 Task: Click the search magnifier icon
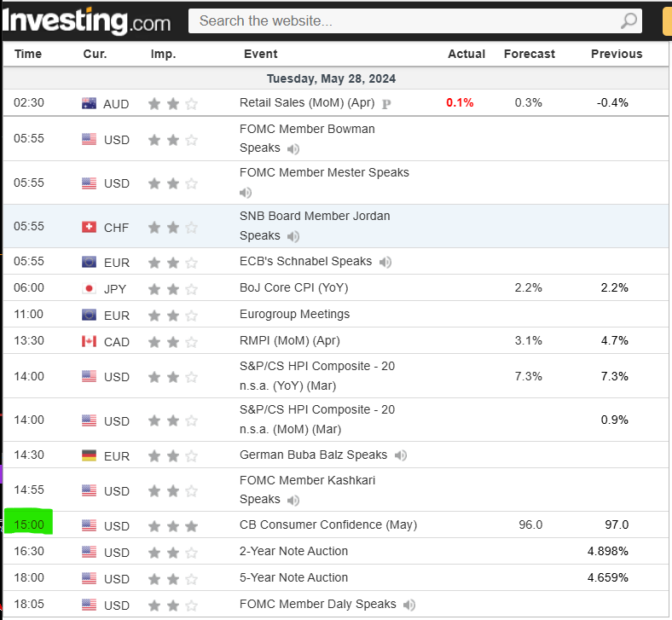(629, 21)
